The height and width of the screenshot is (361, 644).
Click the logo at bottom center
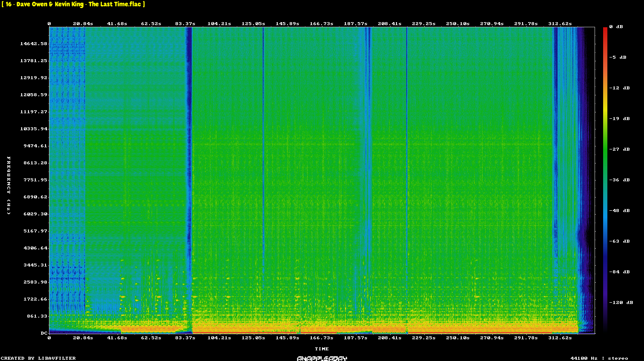coord(322,358)
